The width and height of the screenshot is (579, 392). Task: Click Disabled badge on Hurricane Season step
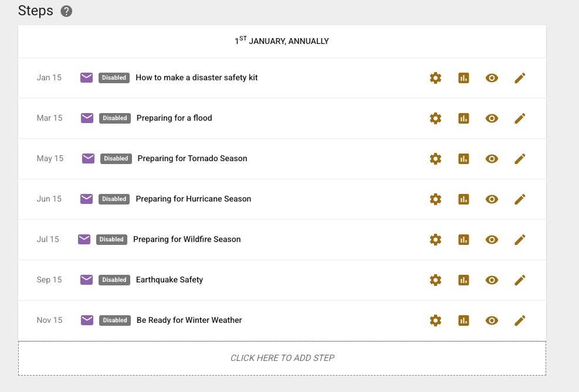point(114,199)
